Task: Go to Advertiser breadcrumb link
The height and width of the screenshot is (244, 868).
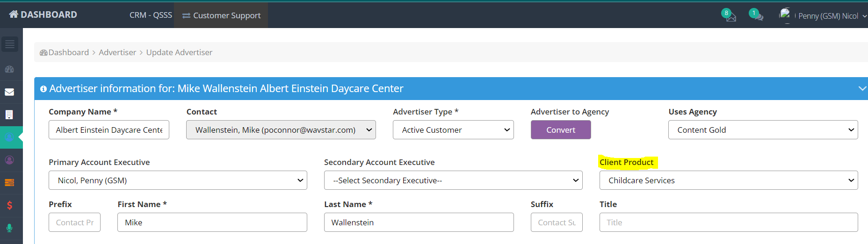Action: (x=117, y=52)
